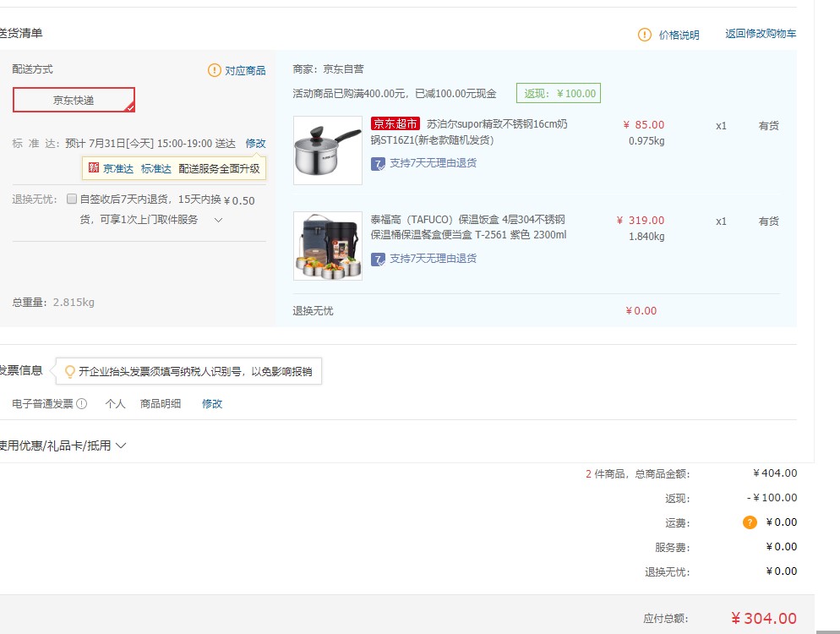The image size is (840, 634).
Task: Open Supor milk pot thumbnail
Action: click(328, 150)
